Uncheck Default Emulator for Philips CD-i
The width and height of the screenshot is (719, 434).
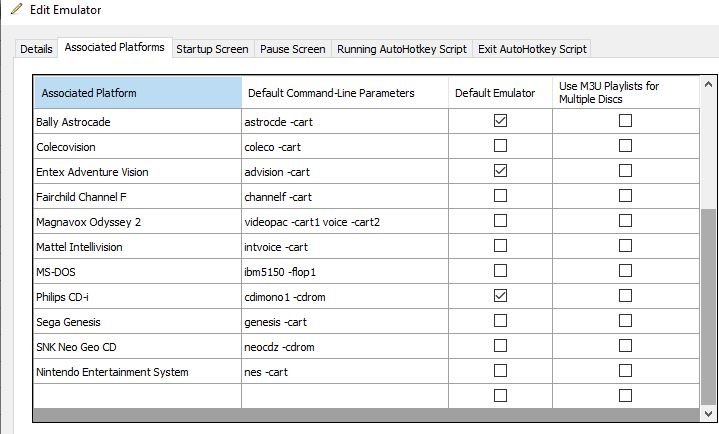pyautogui.click(x=500, y=295)
